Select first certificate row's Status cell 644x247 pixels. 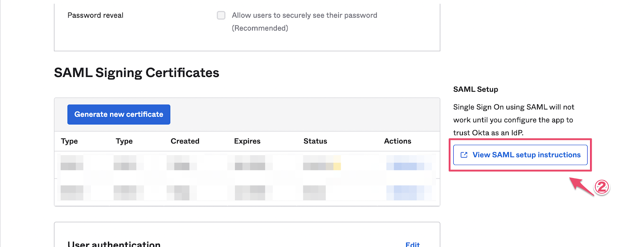(322, 163)
